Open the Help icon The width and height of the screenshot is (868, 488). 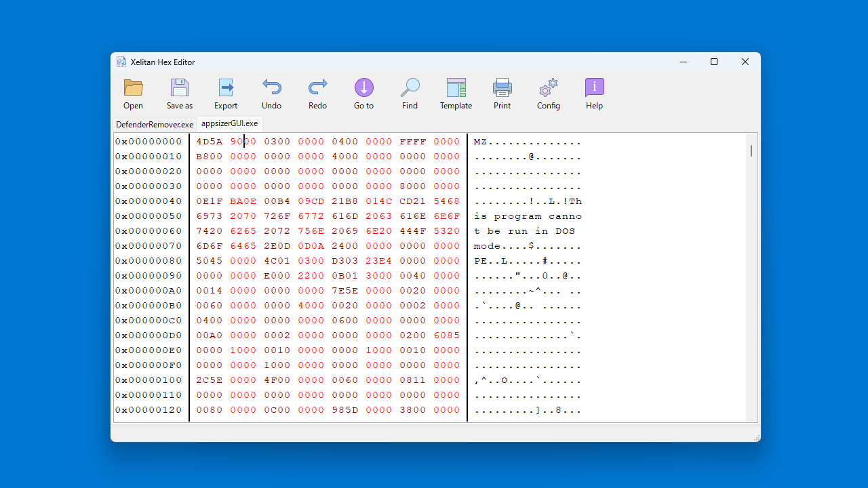point(595,88)
